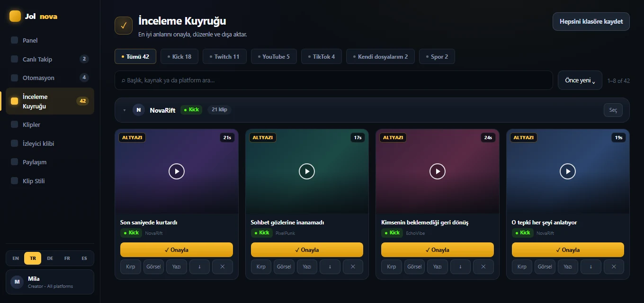Image resolution: width=644 pixels, height=303 pixels.
Task: Open the 'Önce yeni' sort dropdown
Action: coord(580,80)
